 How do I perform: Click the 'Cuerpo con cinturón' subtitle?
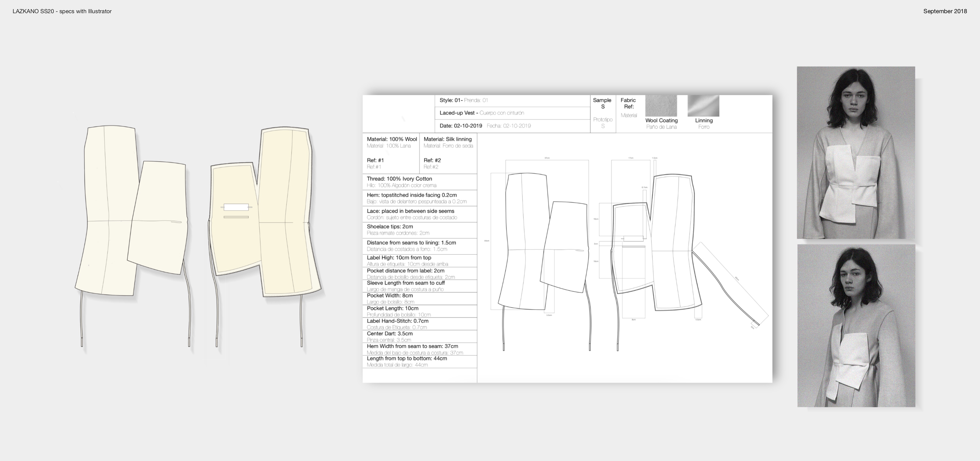click(x=502, y=113)
